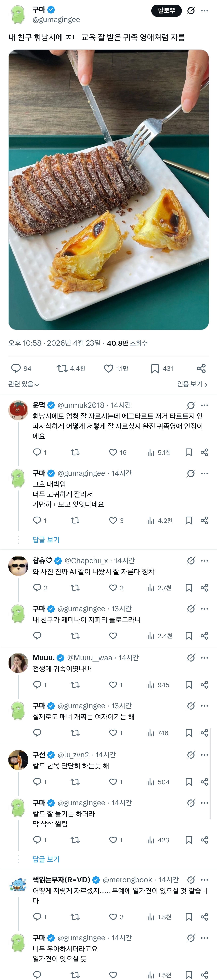The height and width of the screenshot is (980, 217).
Task: Expand the 관련 있음 sort dropdown
Action: pos(24,384)
